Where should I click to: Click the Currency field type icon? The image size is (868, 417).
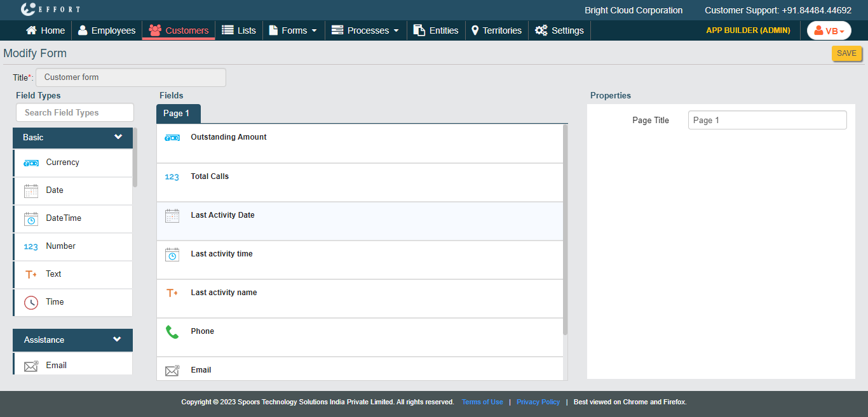(31, 162)
